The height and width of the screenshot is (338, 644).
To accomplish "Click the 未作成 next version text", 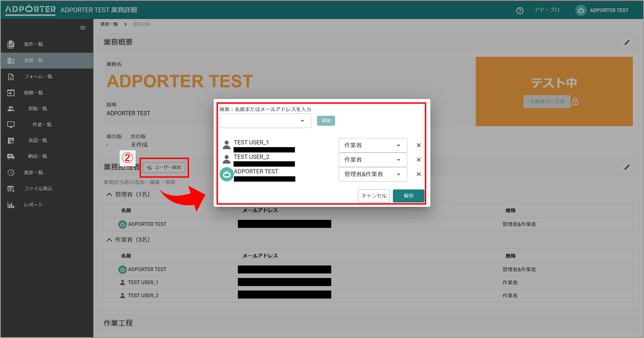I will (x=139, y=145).
